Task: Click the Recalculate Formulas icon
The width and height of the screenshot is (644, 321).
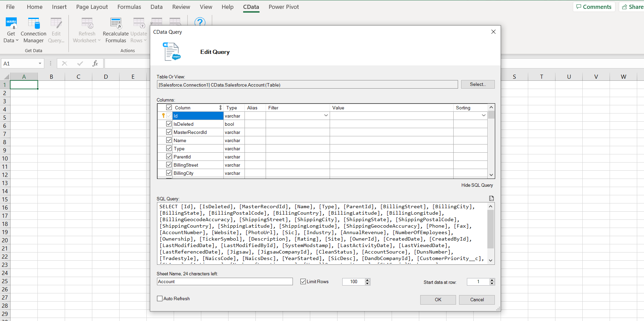Action: coord(116,23)
